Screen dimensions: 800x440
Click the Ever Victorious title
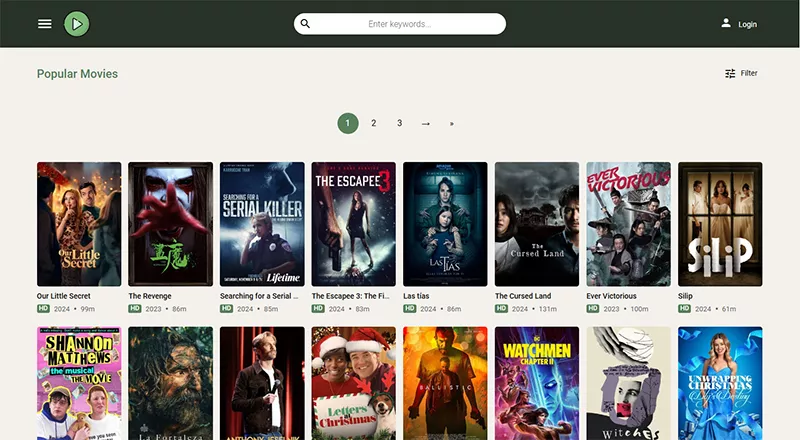611,296
